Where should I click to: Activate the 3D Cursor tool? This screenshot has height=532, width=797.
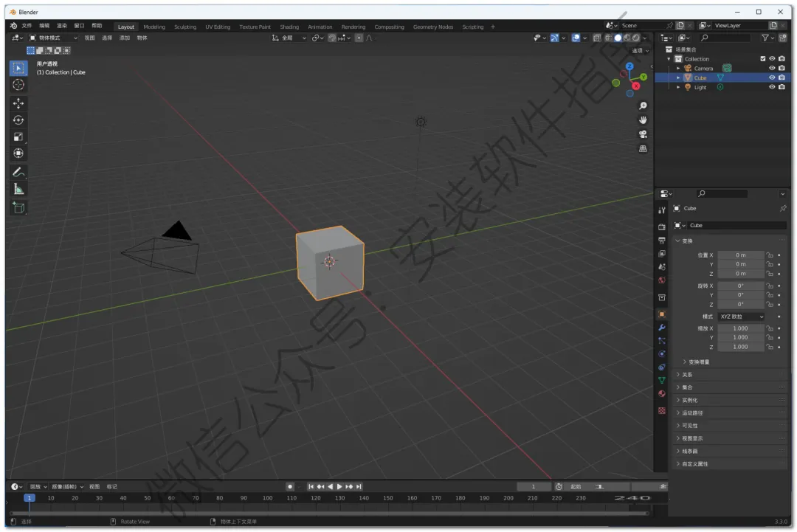[18, 85]
